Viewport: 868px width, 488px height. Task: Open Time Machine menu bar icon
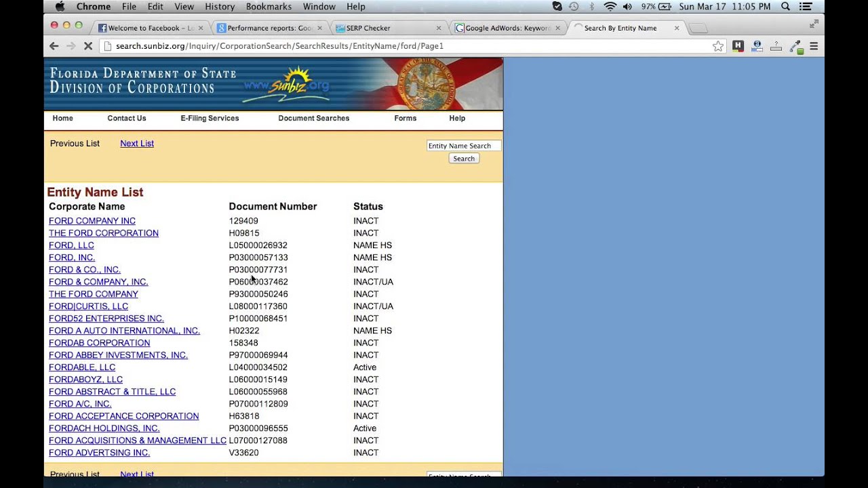click(574, 7)
